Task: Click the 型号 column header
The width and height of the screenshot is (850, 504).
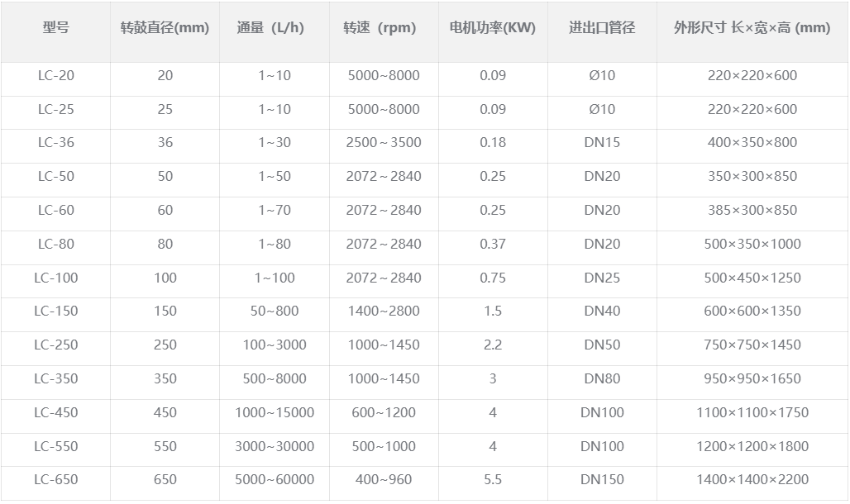Action: point(55,27)
